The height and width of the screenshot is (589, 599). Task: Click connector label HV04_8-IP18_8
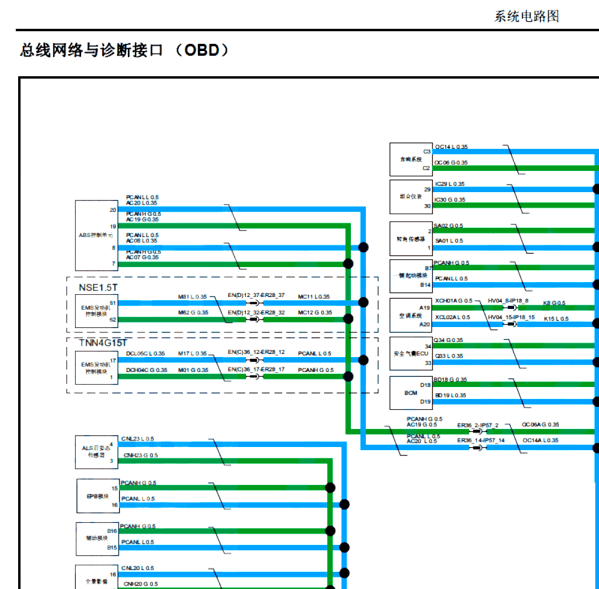[508, 301]
